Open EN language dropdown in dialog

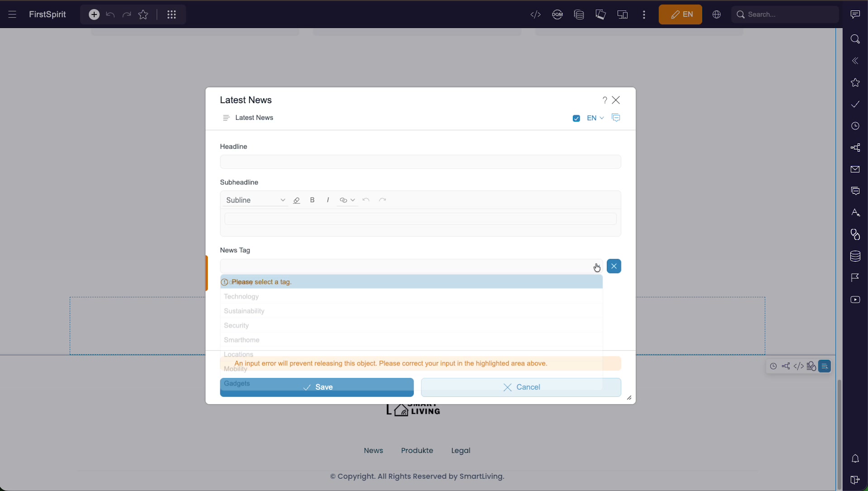point(595,118)
